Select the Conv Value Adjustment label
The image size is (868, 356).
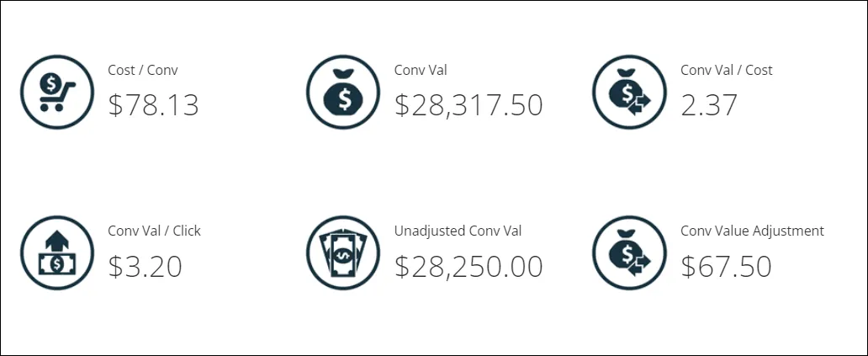tap(752, 231)
